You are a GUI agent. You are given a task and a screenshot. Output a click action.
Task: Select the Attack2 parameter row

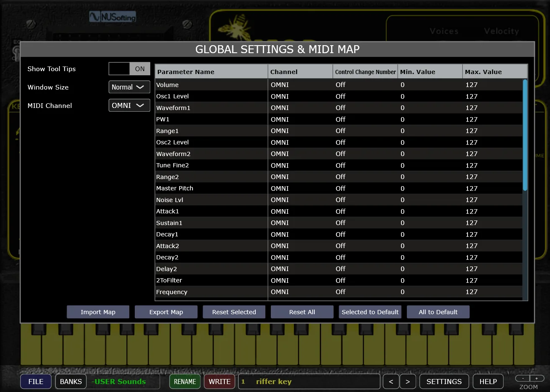pos(339,246)
